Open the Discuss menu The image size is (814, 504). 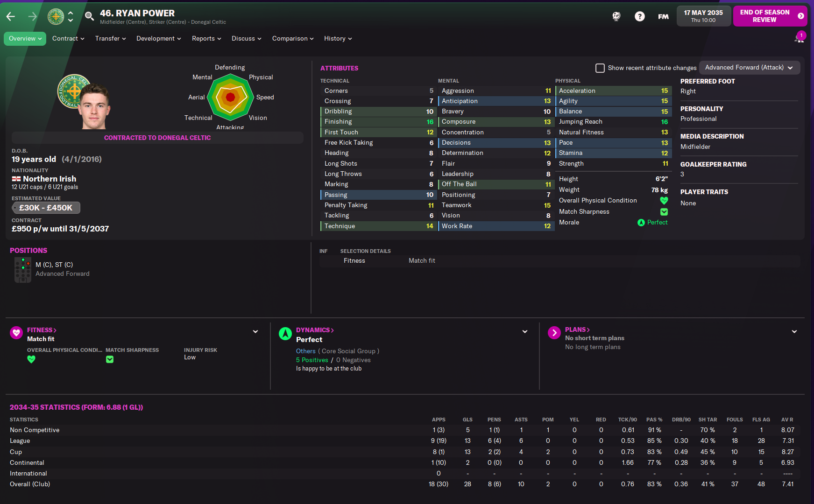(x=247, y=39)
